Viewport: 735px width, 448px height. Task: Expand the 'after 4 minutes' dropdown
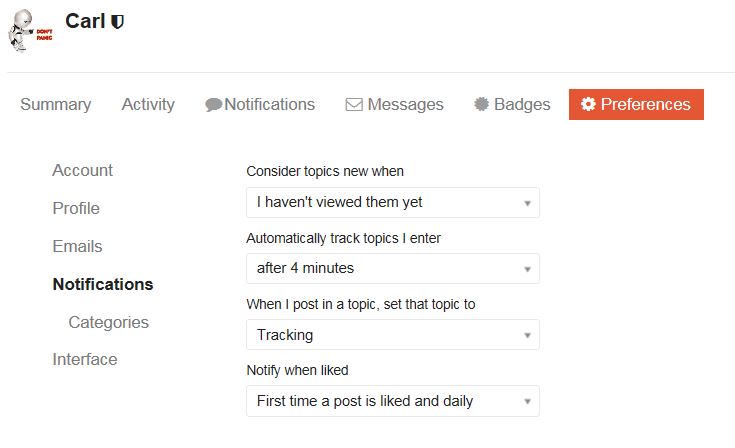tap(393, 269)
